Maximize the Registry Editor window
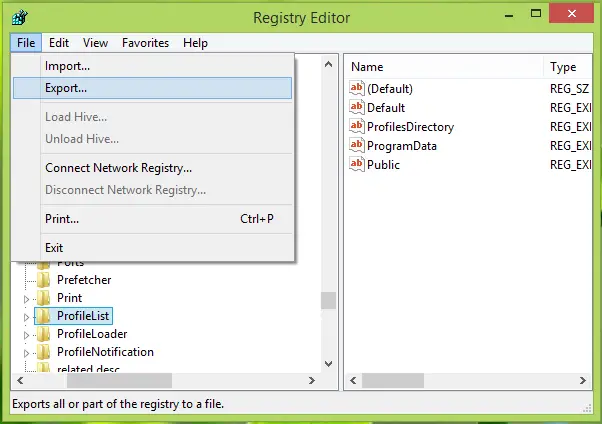 point(536,14)
